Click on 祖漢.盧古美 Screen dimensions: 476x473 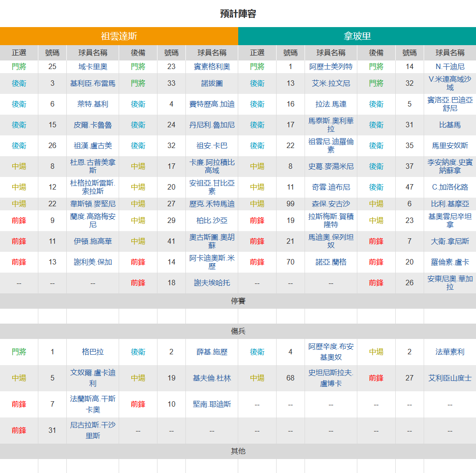pyautogui.click(x=92, y=146)
